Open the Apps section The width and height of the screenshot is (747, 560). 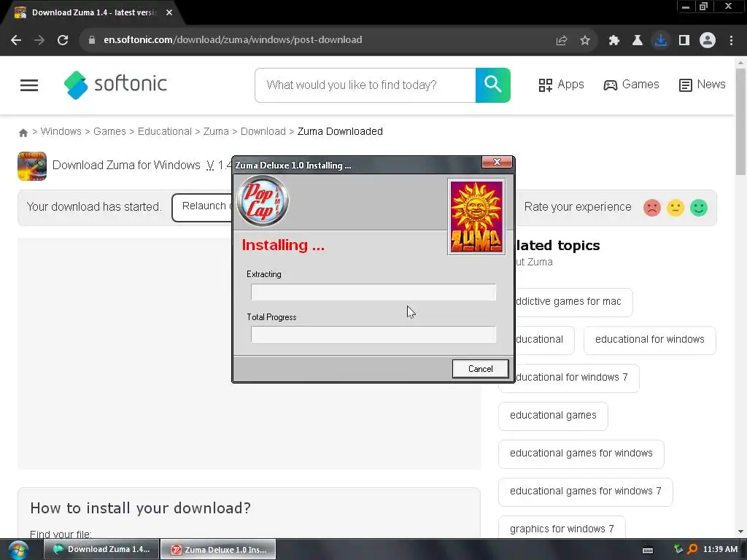tap(561, 85)
